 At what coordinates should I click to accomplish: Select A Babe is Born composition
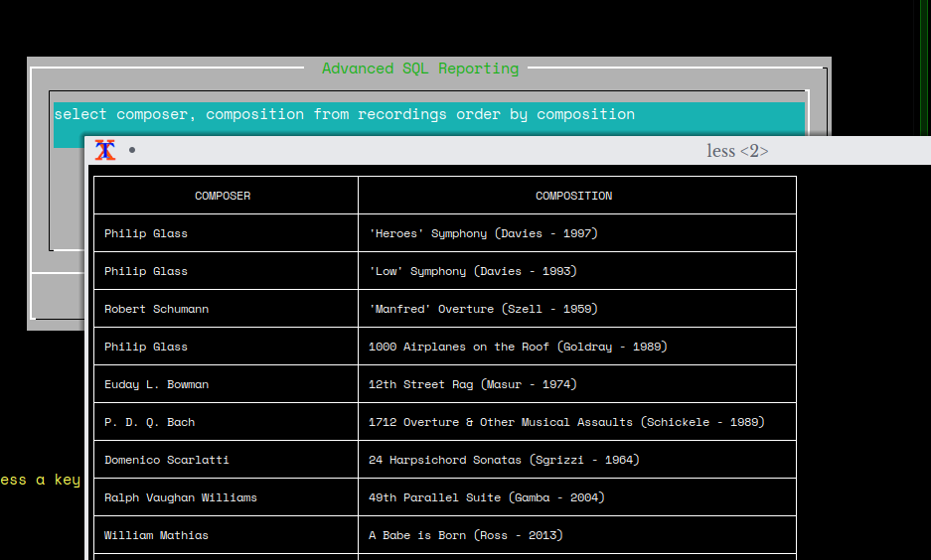(465, 535)
